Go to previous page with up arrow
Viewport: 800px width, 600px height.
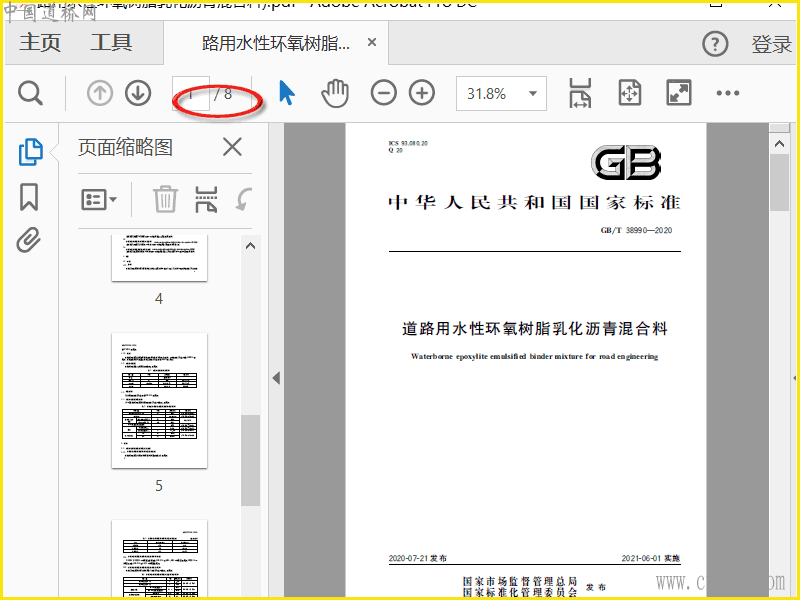[99, 93]
